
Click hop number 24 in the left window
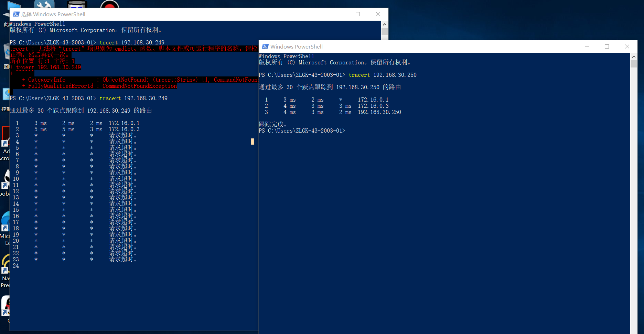pyautogui.click(x=16, y=266)
